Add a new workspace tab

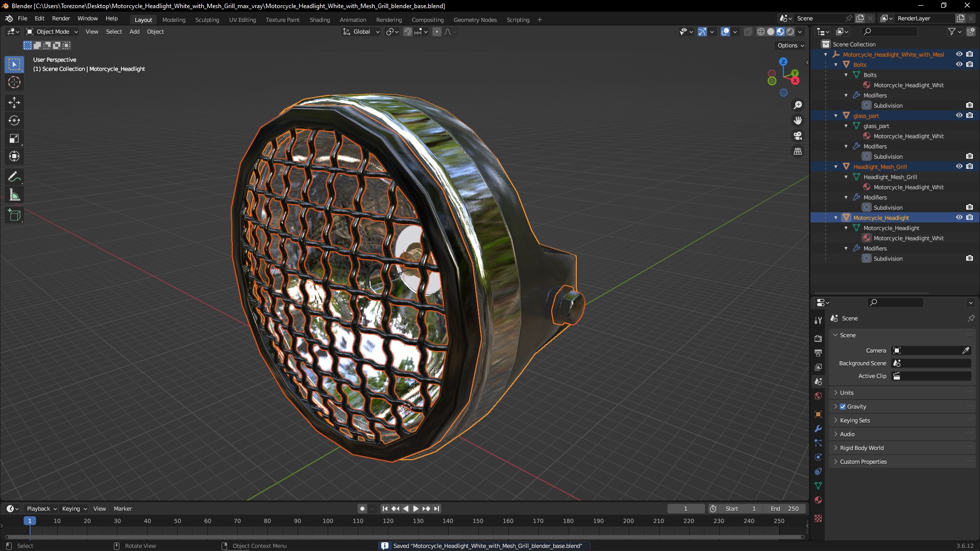(540, 20)
